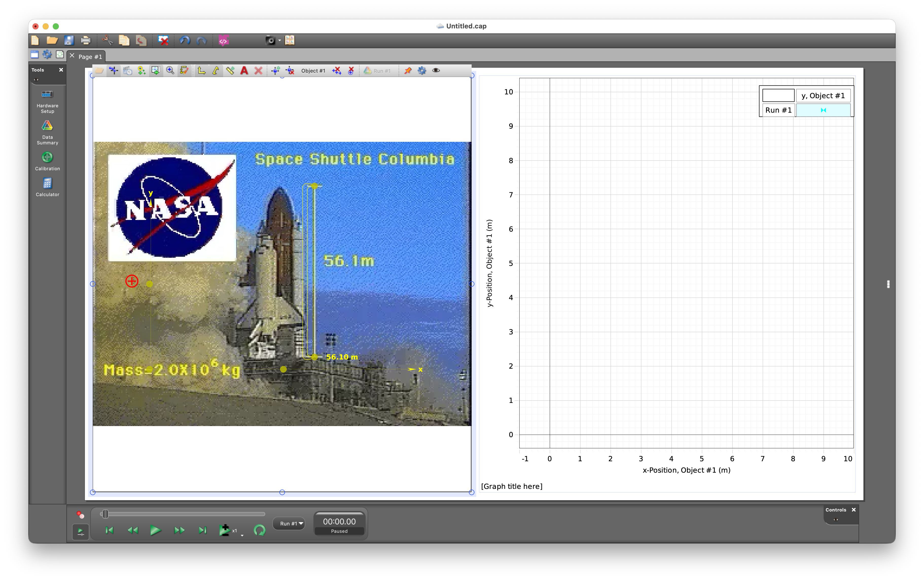Click the y-Position axis label
924x581 pixels.
coord(489,263)
